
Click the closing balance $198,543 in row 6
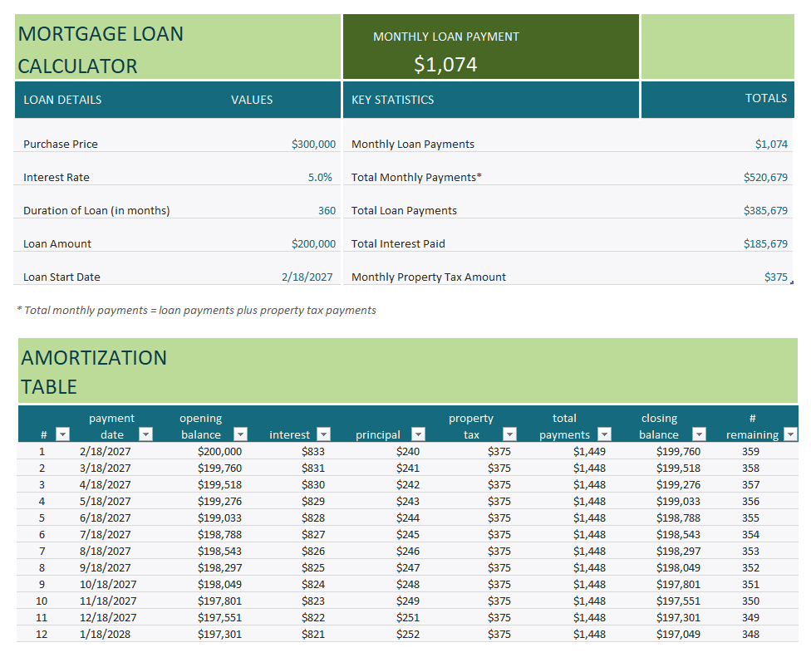tap(679, 534)
